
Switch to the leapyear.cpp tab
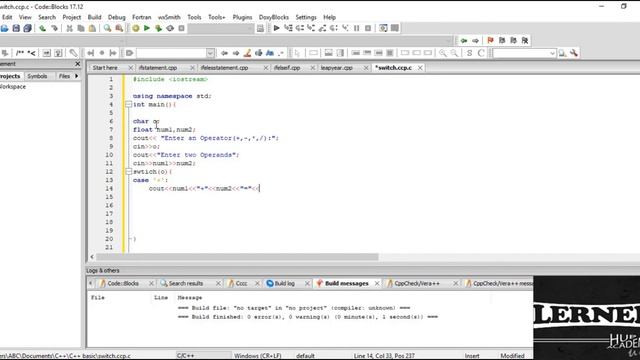coord(336,68)
